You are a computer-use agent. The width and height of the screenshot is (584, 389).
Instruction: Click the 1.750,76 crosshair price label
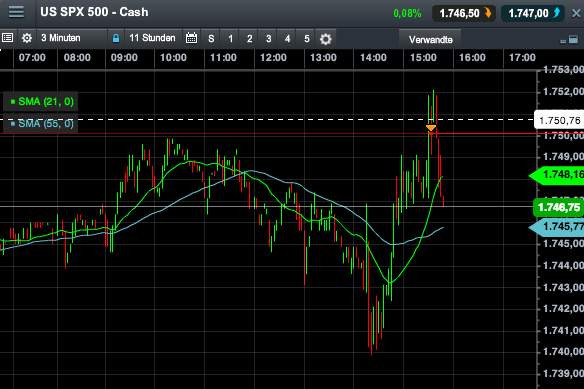click(x=559, y=120)
